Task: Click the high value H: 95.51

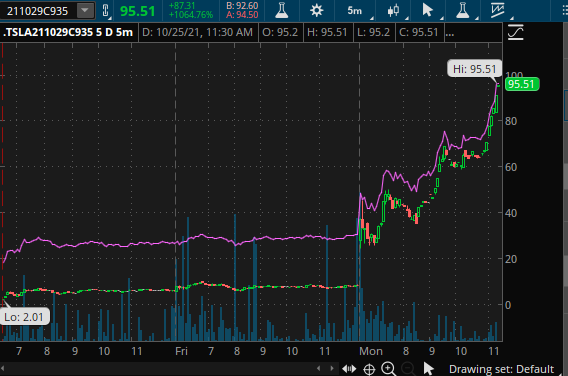Action: click(x=327, y=33)
